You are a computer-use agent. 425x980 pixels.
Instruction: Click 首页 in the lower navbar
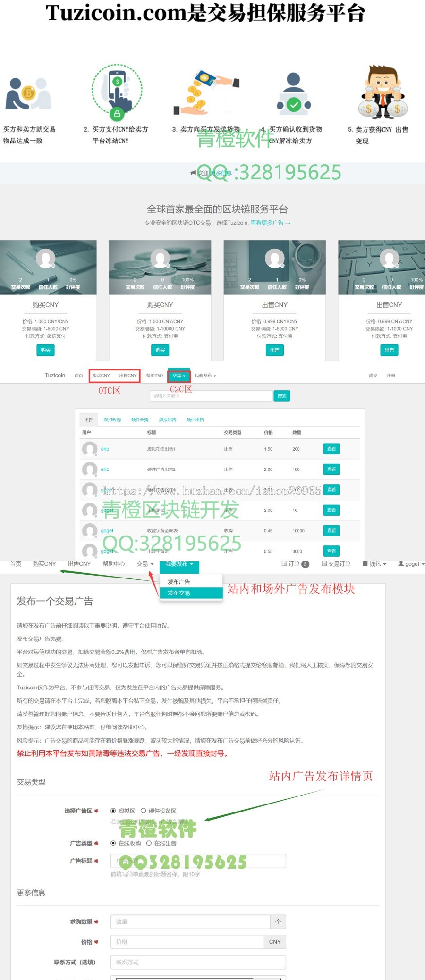(x=16, y=564)
